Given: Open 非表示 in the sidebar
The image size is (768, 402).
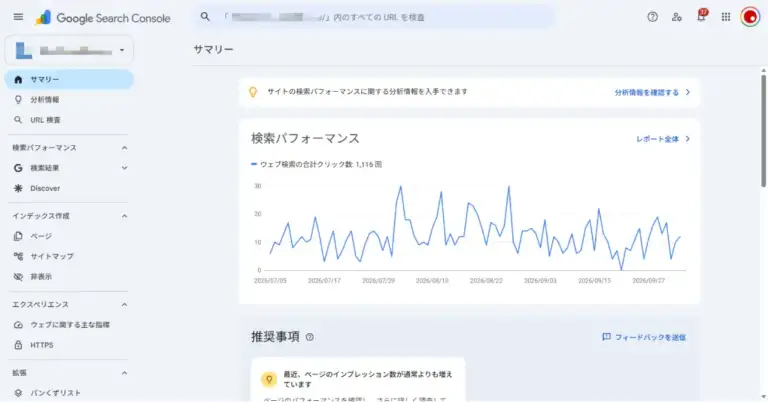Looking at the screenshot, I should tap(69, 277).
